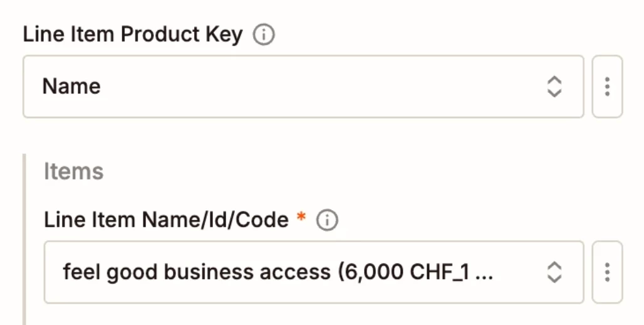The image size is (644, 325).
Task: Click the up-down chevron in the Name field
Action: pyautogui.click(x=554, y=87)
